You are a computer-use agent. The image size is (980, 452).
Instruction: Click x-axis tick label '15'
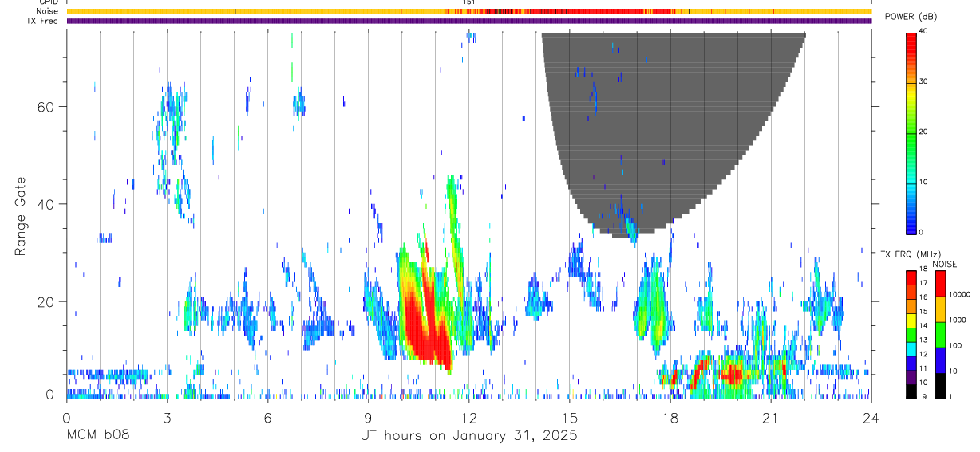point(570,419)
